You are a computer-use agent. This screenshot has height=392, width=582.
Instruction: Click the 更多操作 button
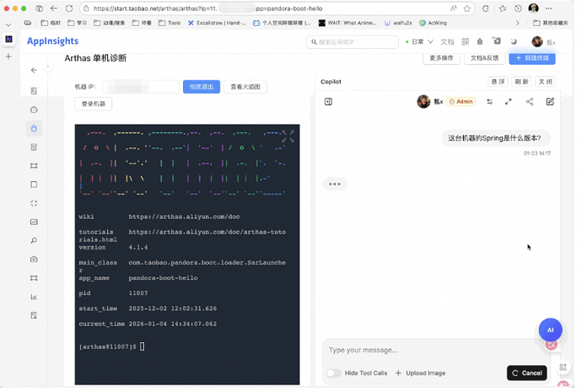(x=441, y=58)
